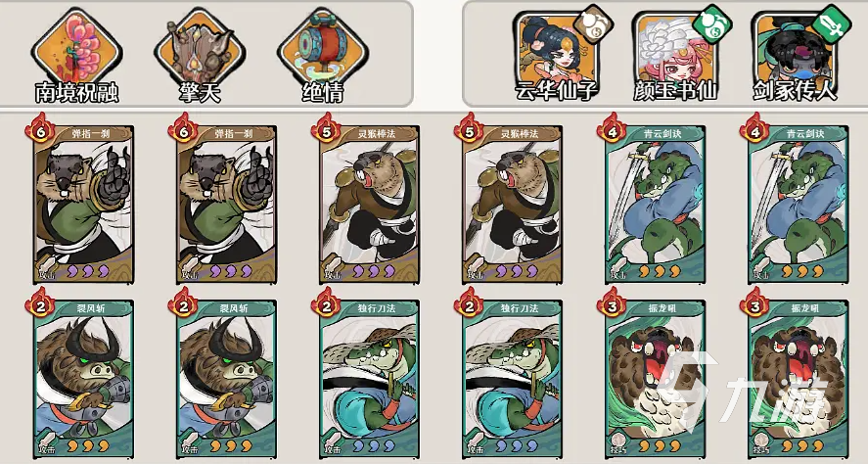Screen dimensions: 868x464
Task: Click the brown coin badge on 云华仙子
Action: coord(595,23)
